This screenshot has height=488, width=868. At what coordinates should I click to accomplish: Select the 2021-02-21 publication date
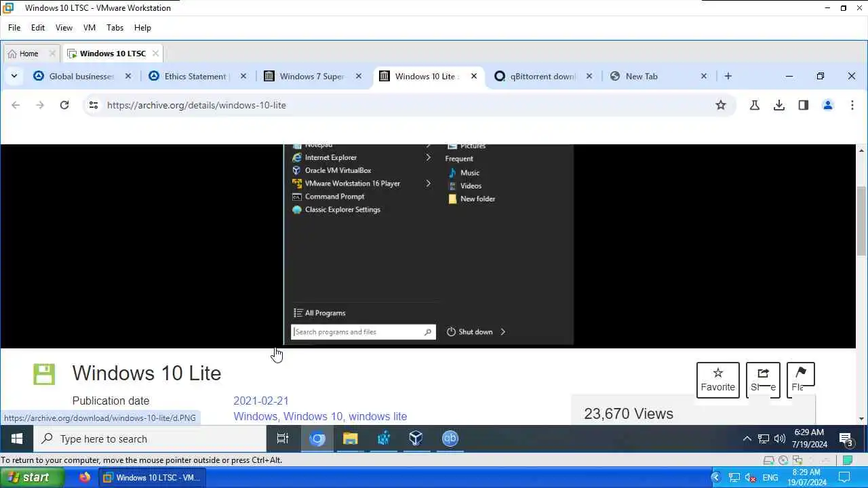point(261,401)
